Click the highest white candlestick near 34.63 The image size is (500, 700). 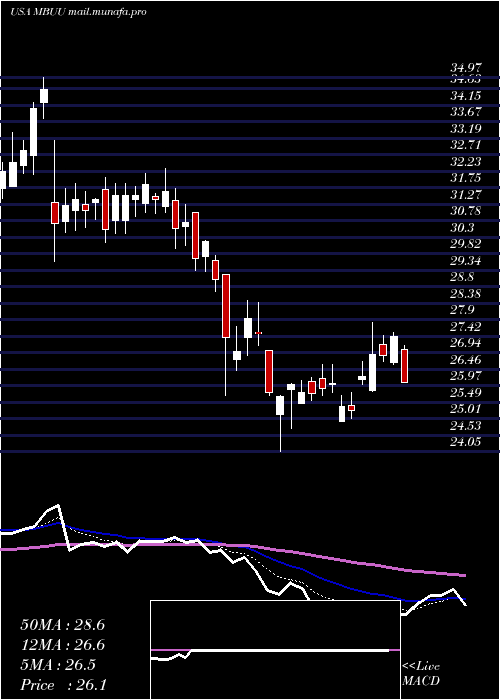coord(44,96)
